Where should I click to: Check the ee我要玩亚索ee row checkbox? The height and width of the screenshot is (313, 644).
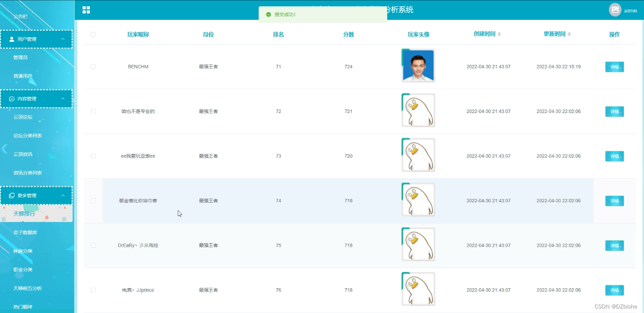point(93,156)
